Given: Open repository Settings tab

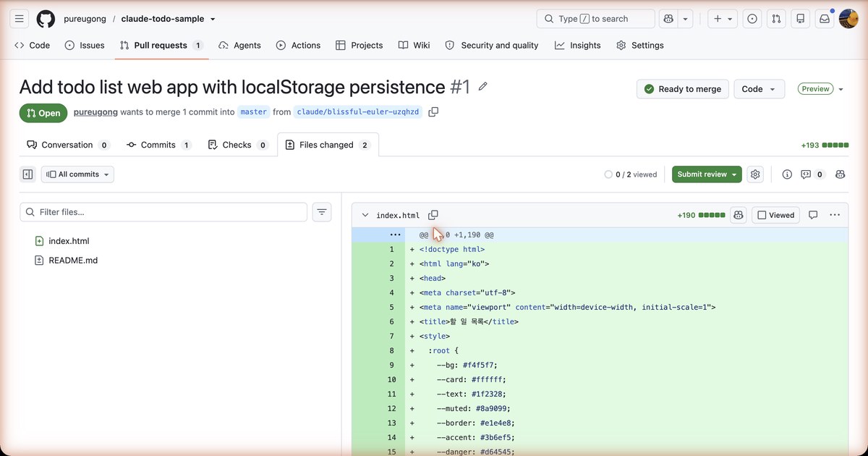Looking at the screenshot, I should pos(640,45).
